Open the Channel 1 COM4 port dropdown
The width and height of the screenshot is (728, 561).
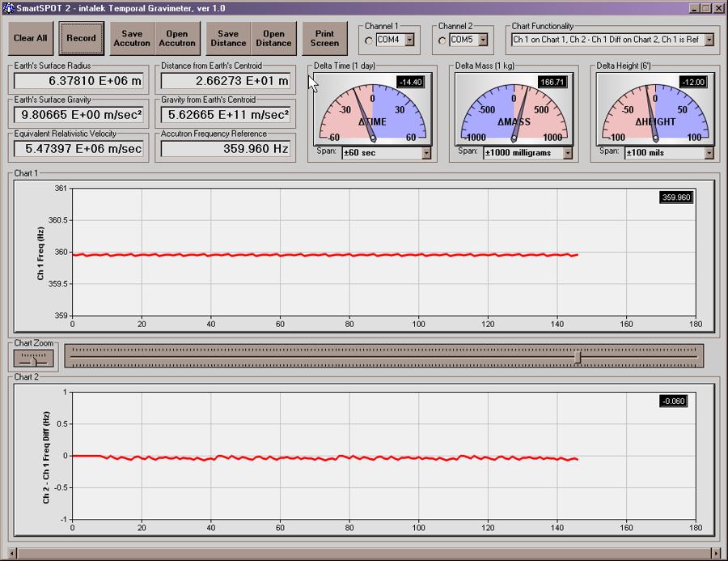point(409,39)
